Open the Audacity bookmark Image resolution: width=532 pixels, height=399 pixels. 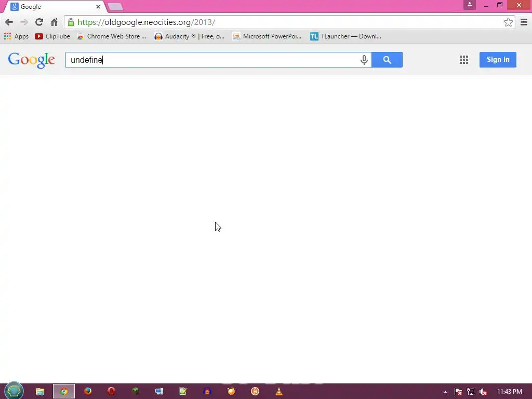pos(189,36)
